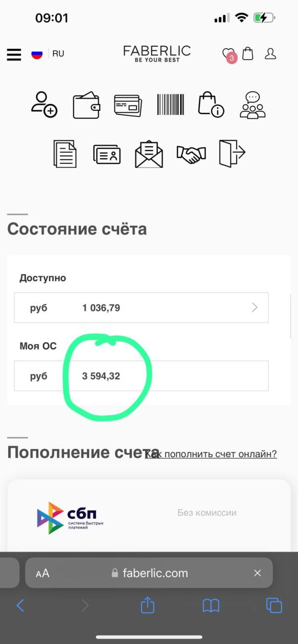Viewport: 298px width, 644px height.
Task: Open the mail envelope icon
Action: 149,154
